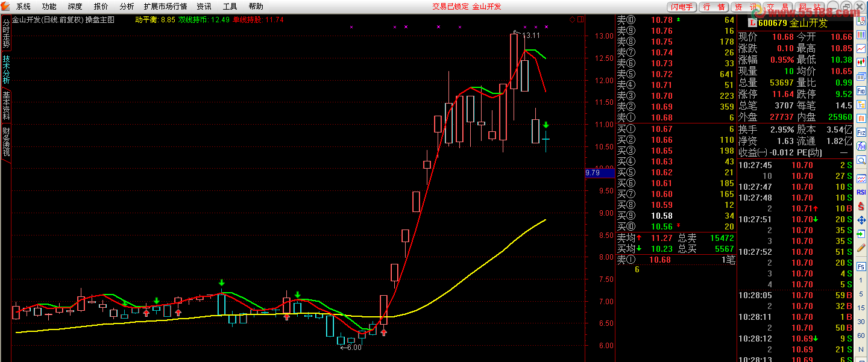Select the candlestick chart icon
The height and width of the screenshot is (362, 868).
click(x=861, y=62)
